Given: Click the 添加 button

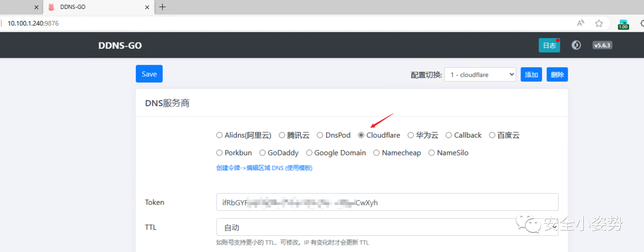Looking at the screenshot, I should tap(531, 74).
